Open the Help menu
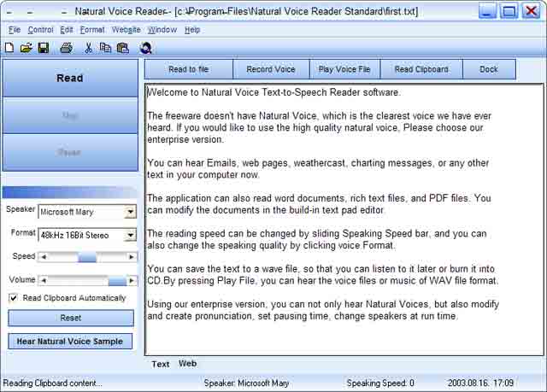The width and height of the screenshot is (547, 392). tap(192, 30)
